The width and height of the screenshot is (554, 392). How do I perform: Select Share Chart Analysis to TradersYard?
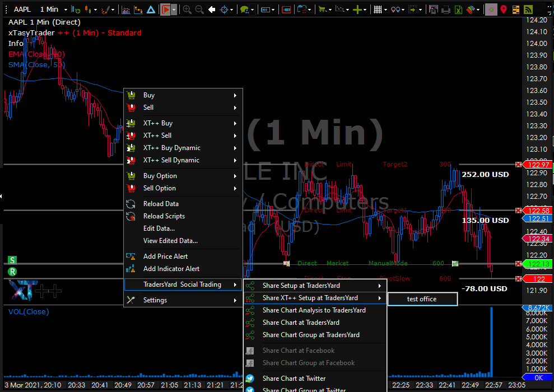(315, 310)
